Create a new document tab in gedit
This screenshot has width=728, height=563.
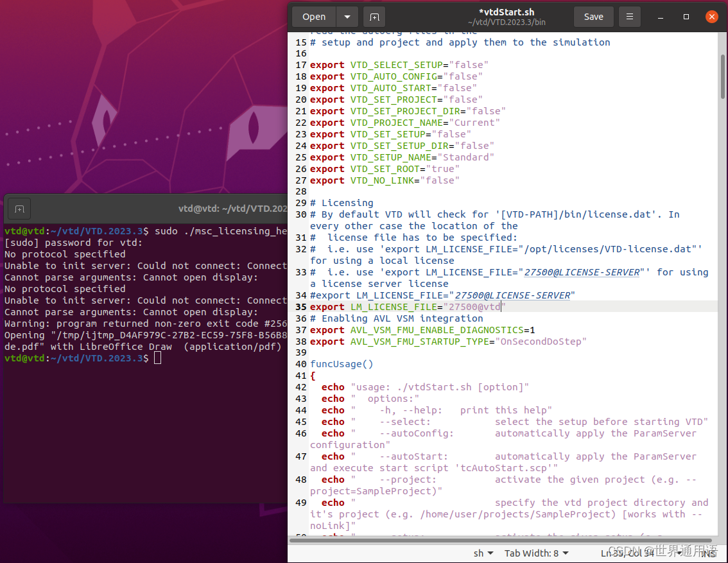(x=374, y=17)
